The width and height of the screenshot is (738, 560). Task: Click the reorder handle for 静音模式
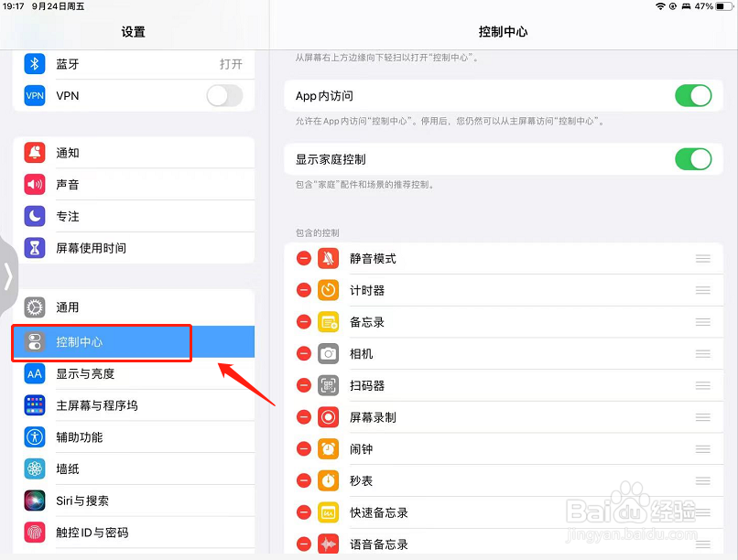click(702, 259)
